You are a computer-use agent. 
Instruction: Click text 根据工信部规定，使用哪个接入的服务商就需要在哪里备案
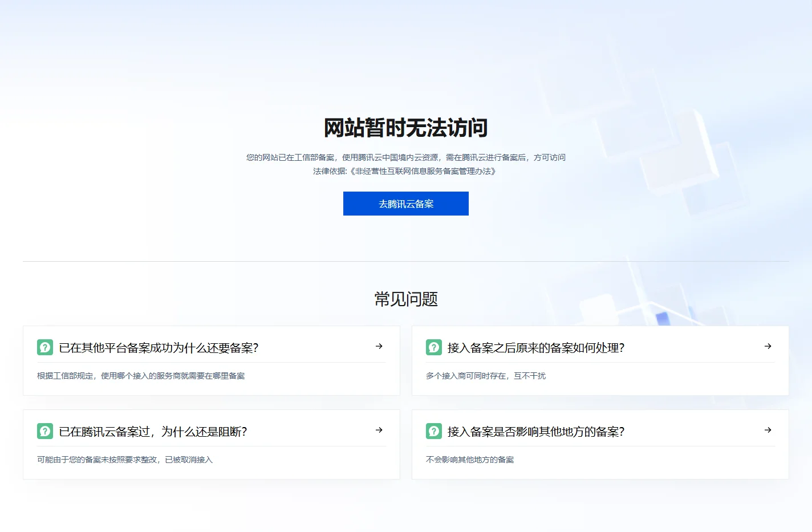tap(141, 376)
